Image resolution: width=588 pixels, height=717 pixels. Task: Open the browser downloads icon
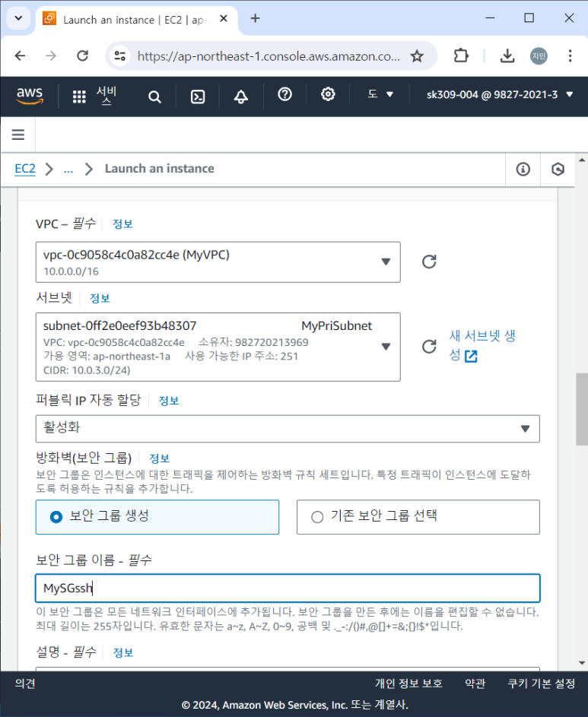[x=507, y=56]
